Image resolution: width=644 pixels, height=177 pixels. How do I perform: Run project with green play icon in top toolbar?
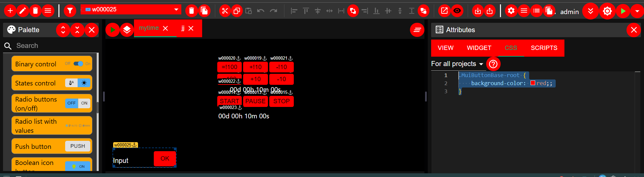pyautogui.click(x=623, y=11)
